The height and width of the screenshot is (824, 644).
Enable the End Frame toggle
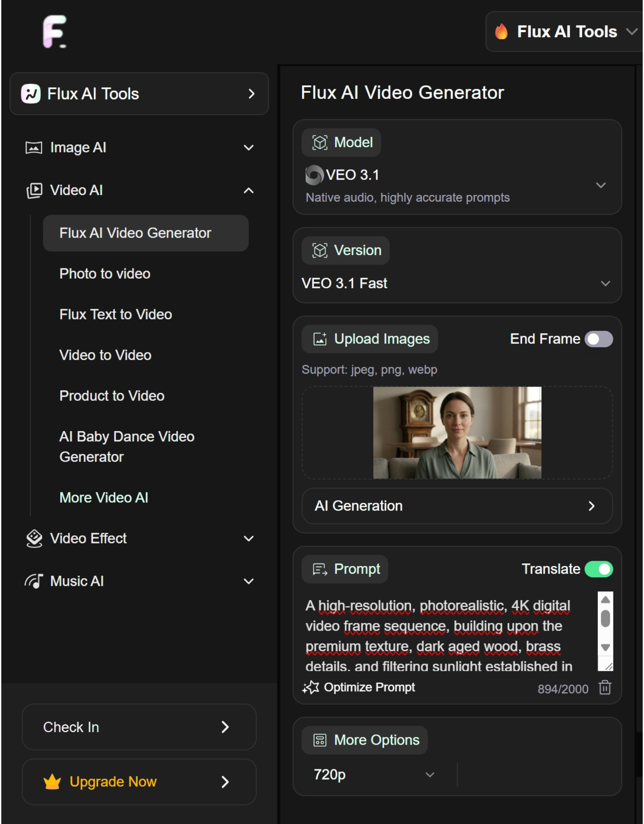pos(600,339)
